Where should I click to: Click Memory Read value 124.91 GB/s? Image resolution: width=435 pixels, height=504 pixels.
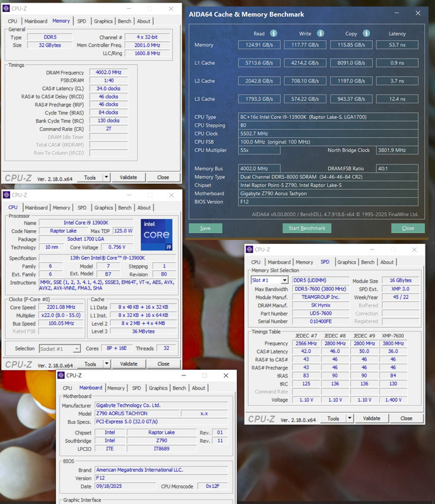259,45
